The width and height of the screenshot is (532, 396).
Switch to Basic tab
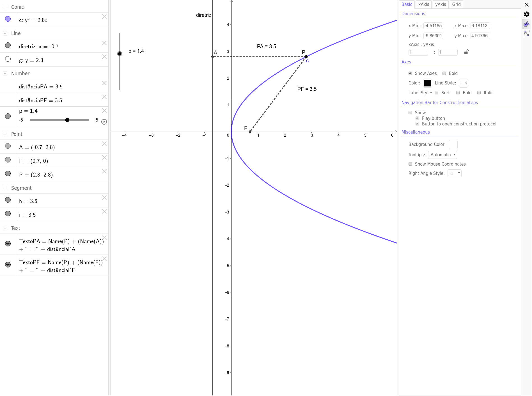[407, 4]
